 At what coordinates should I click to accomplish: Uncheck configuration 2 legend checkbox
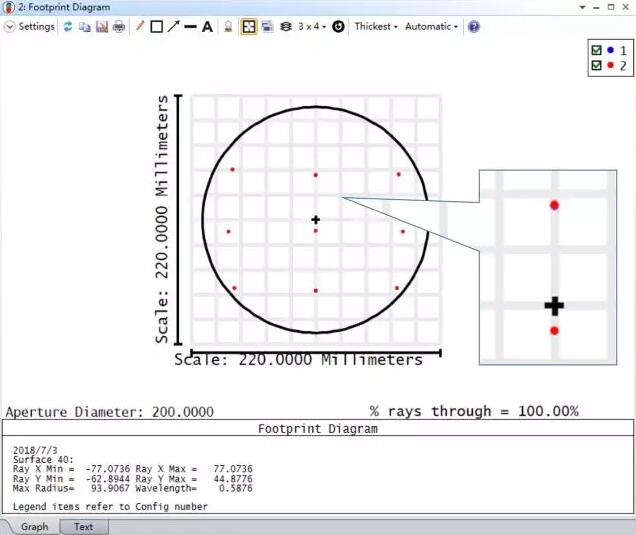598,66
